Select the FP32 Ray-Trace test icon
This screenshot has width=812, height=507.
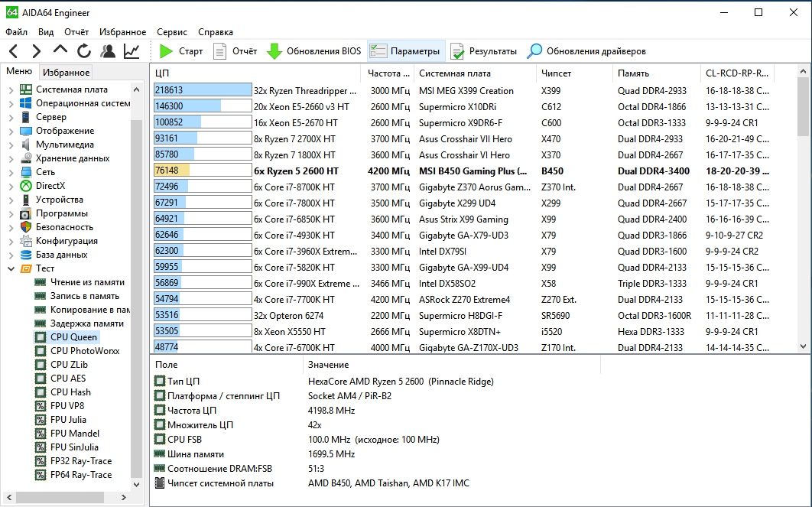tap(41, 461)
